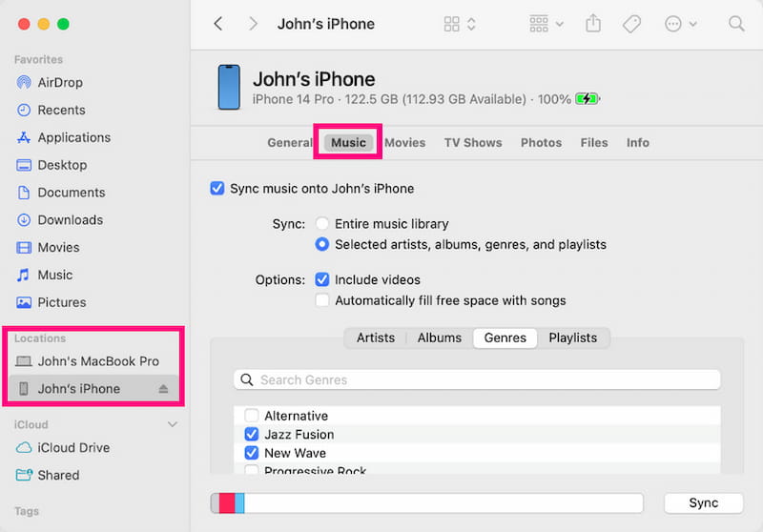Image resolution: width=763 pixels, height=532 pixels.
Task: Check the Progressive Rock genre
Action: 252,470
